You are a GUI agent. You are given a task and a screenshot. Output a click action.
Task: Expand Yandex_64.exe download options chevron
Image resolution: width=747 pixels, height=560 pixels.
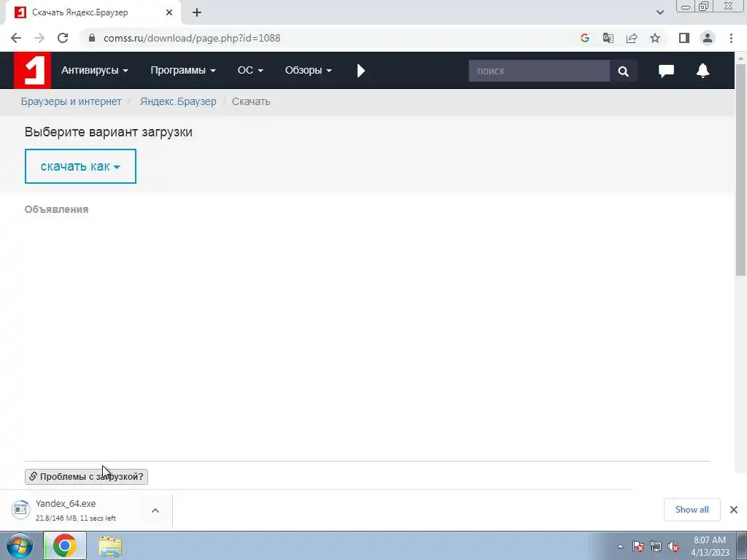155,510
